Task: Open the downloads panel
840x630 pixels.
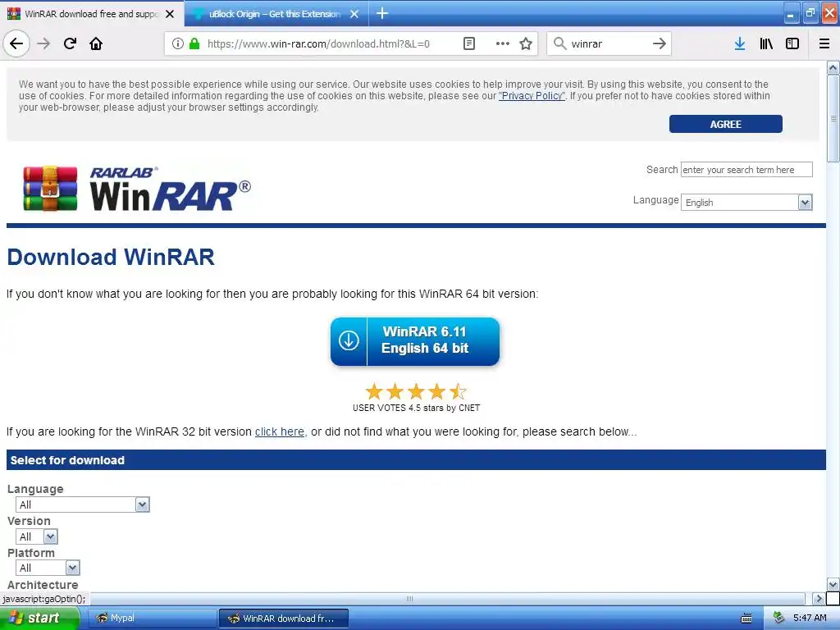Action: coord(740,43)
